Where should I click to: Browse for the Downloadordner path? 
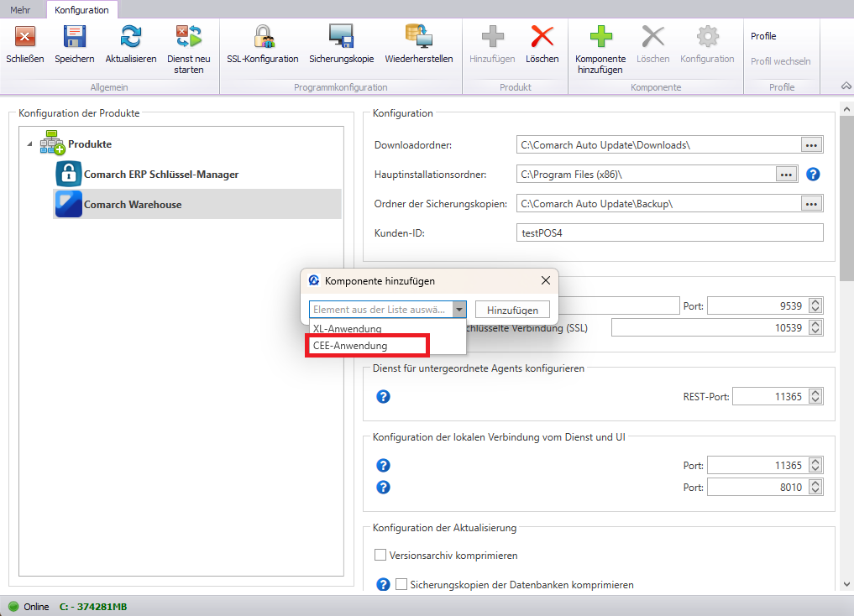coord(811,144)
